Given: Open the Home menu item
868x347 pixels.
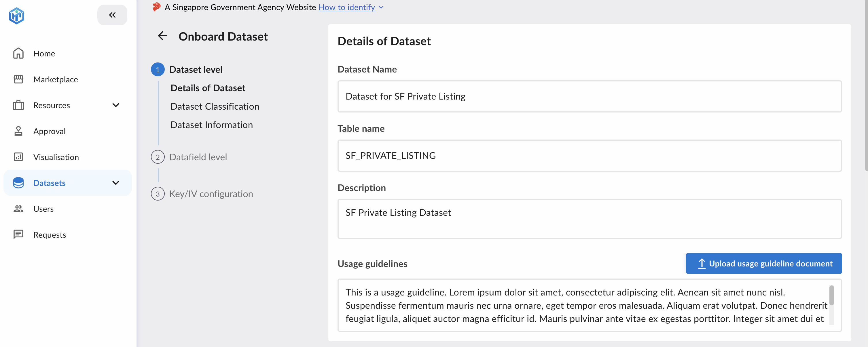Looking at the screenshot, I should pyautogui.click(x=67, y=54).
